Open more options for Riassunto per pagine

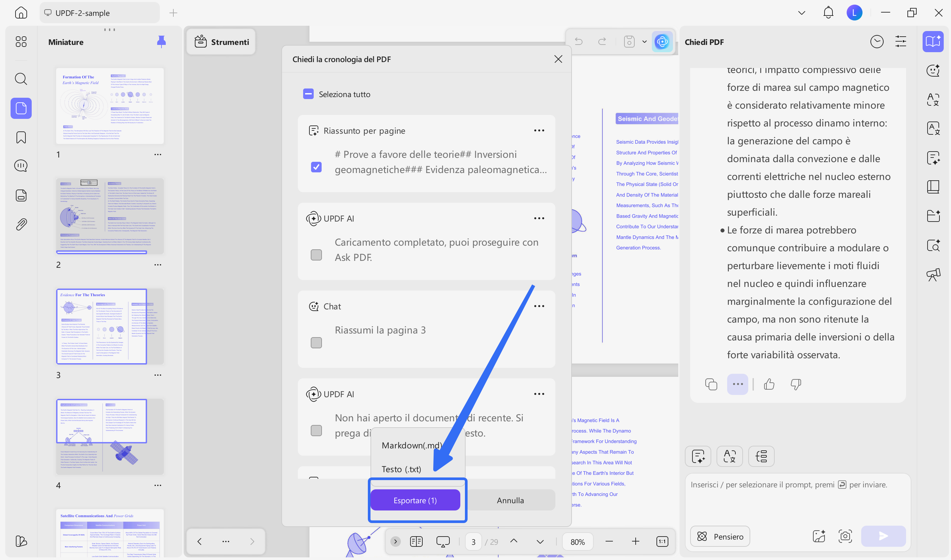[539, 130]
